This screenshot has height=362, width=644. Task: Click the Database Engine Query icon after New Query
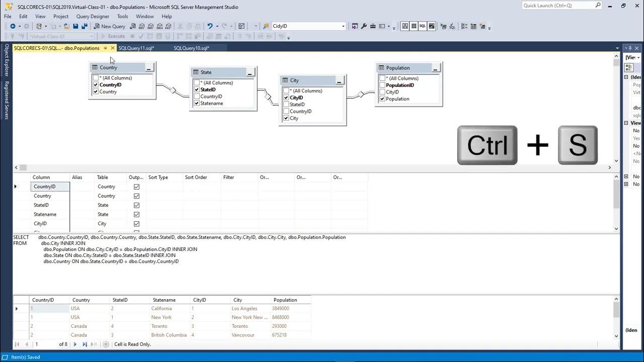133,26
